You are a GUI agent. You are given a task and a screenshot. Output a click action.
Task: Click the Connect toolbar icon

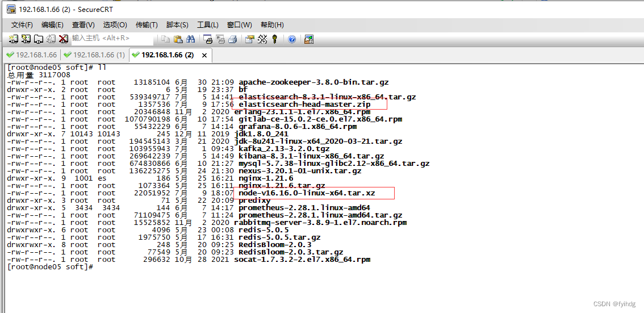14,39
